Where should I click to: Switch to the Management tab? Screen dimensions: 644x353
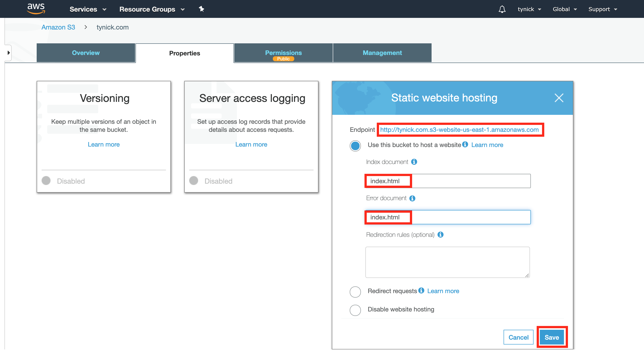coord(382,53)
